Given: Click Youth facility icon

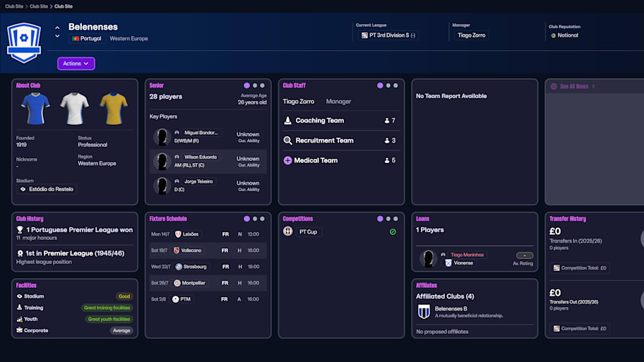Looking at the screenshot, I should 19,319.
